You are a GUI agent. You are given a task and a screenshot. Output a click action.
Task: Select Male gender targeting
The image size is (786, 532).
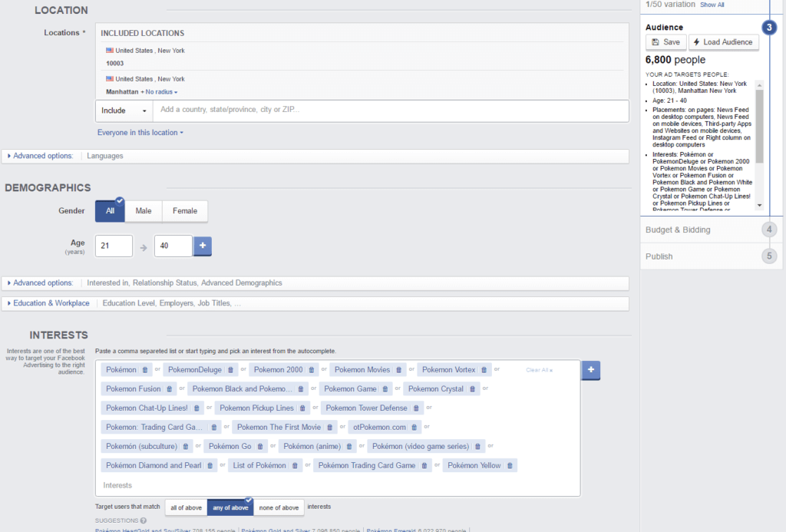tap(144, 211)
